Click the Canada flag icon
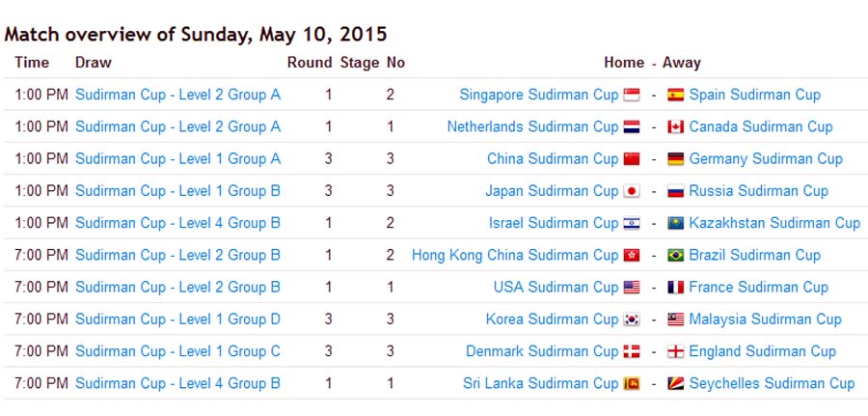Viewport: 868px width, 416px height. [x=676, y=126]
